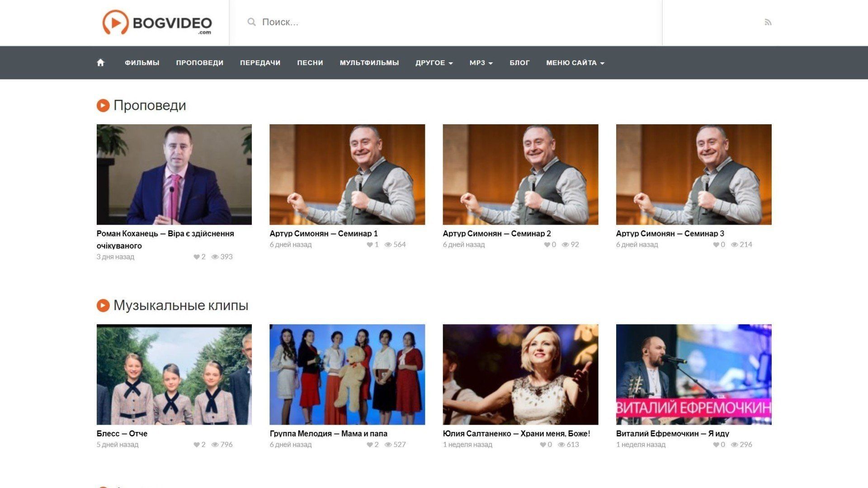868x488 pixels.
Task: Click heart icon under Юлия Салтаненко video
Action: coord(543,445)
